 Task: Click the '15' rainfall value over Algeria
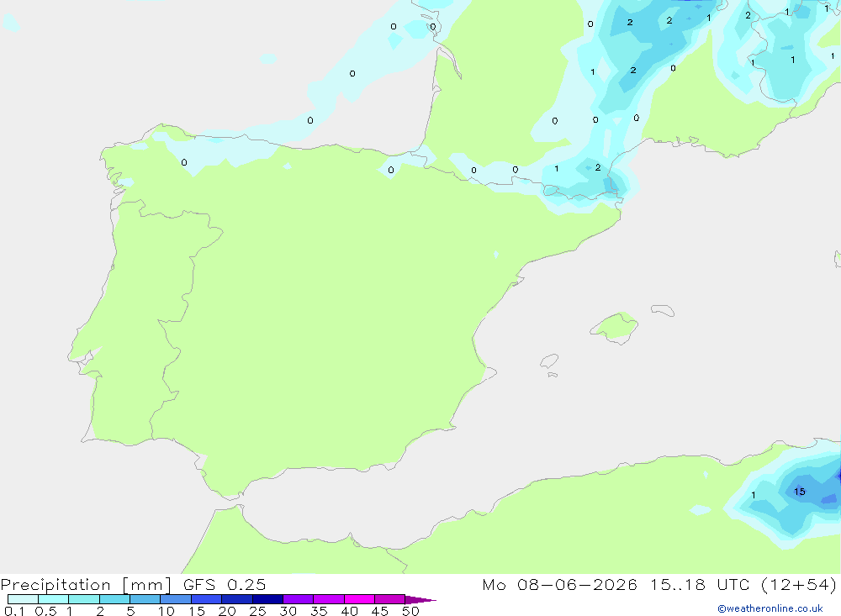[799, 492]
